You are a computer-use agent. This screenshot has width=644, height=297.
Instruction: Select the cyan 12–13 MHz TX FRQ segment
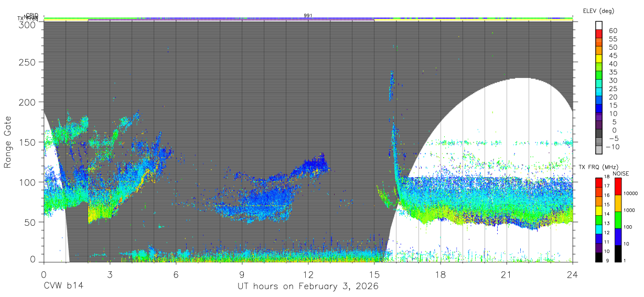599,229
